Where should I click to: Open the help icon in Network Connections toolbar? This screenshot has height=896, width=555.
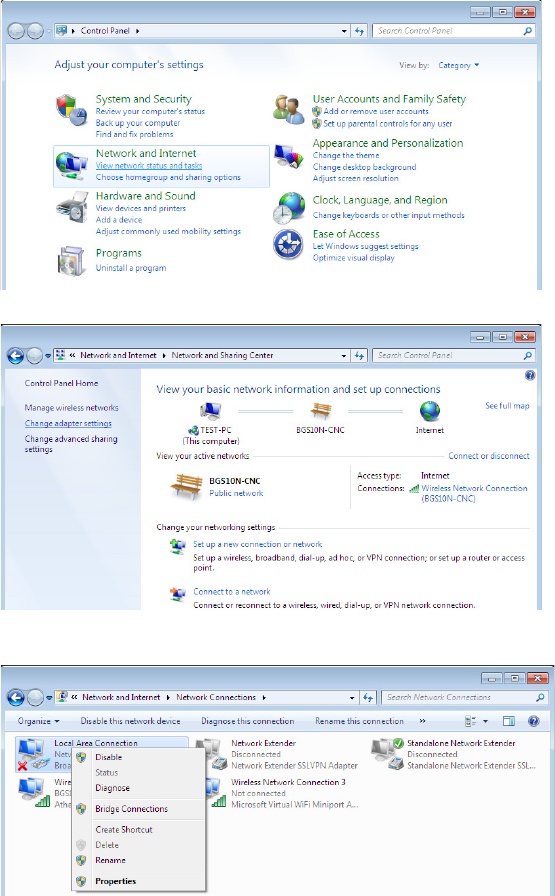coord(533,721)
